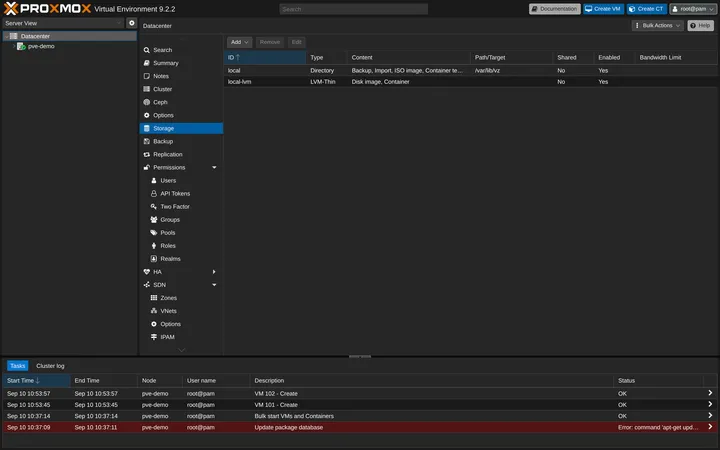Open the Add storage dropdown
The image size is (720, 450).
[239, 42]
